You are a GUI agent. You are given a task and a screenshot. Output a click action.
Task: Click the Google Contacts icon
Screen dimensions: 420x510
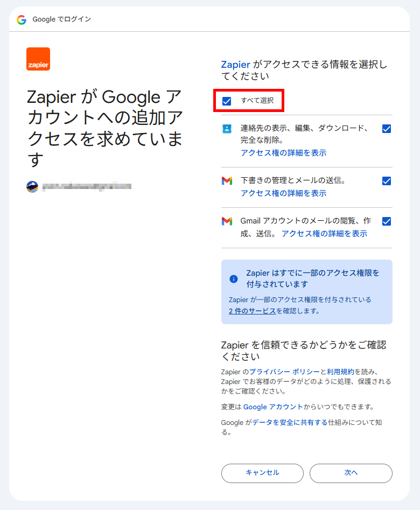pyautogui.click(x=227, y=129)
